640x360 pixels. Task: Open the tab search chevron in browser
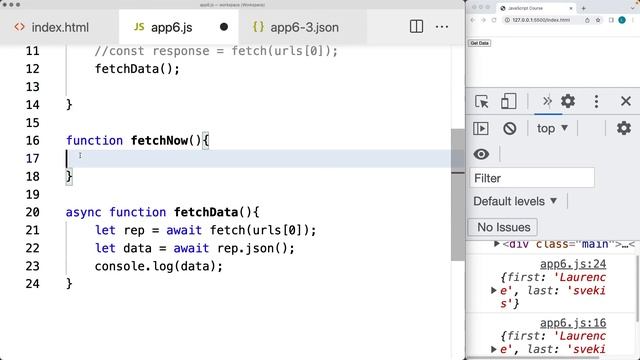[633, 8]
